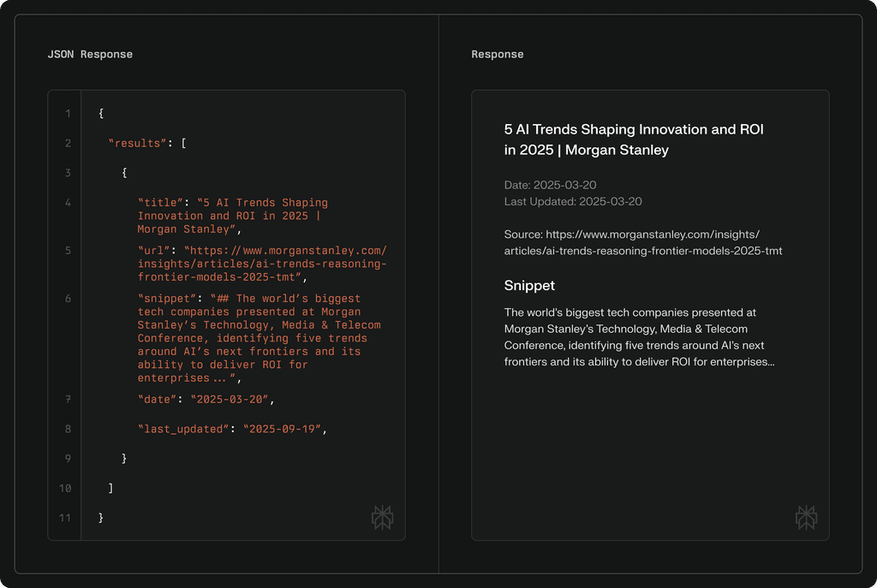This screenshot has height=588, width=877.
Task: Select the Response panel header
Action: click(497, 54)
